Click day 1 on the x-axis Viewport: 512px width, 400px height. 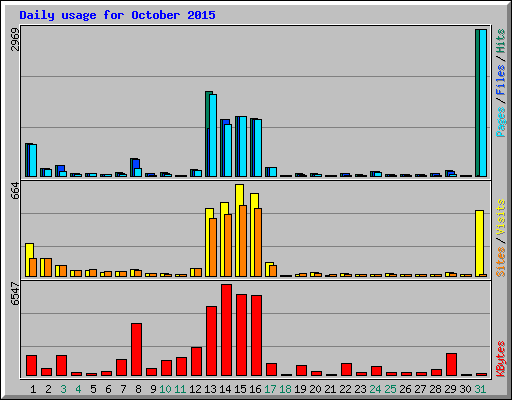pyautogui.click(x=33, y=389)
